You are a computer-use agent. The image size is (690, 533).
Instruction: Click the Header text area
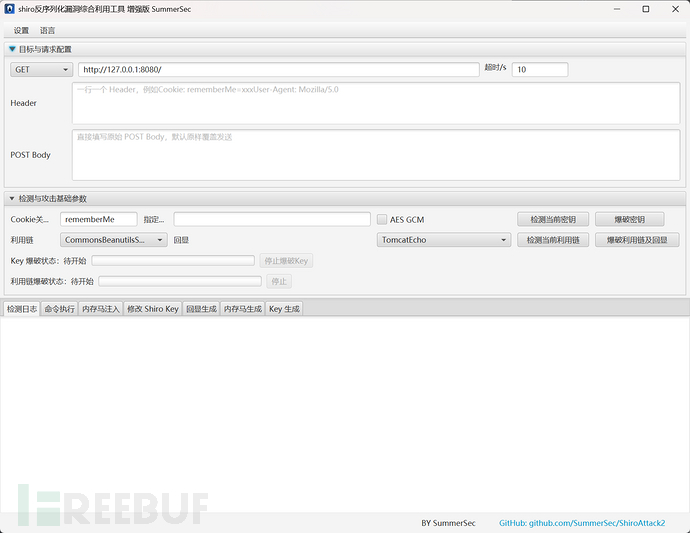click(x=376, y=103)
